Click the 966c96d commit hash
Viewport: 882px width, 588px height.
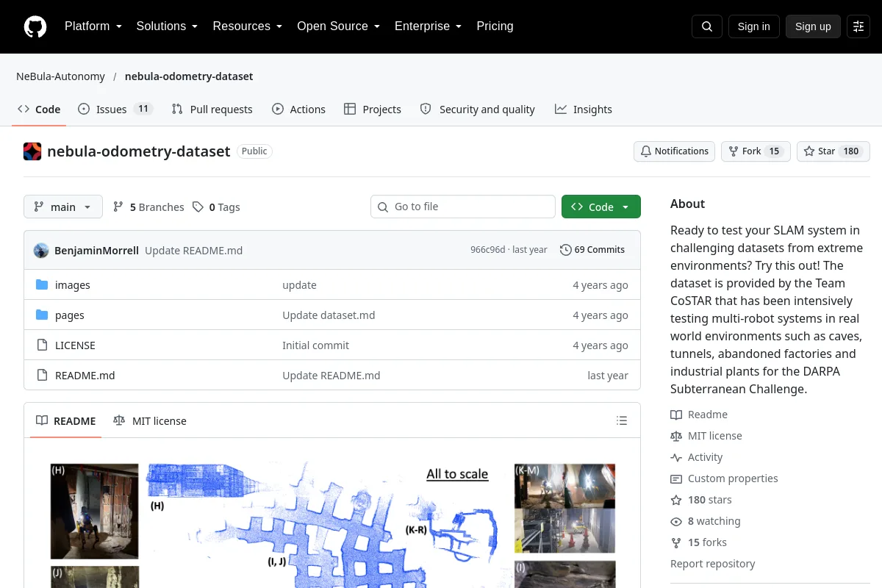pos(488,250)
